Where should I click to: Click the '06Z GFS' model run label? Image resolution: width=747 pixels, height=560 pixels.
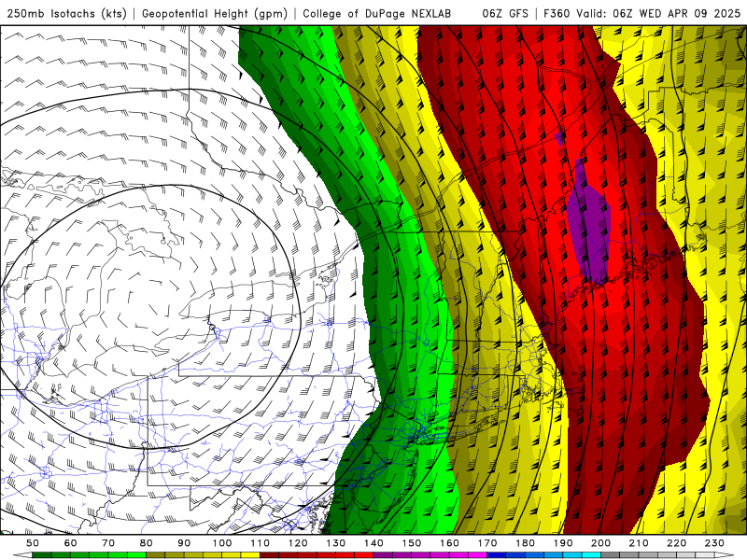505,13
